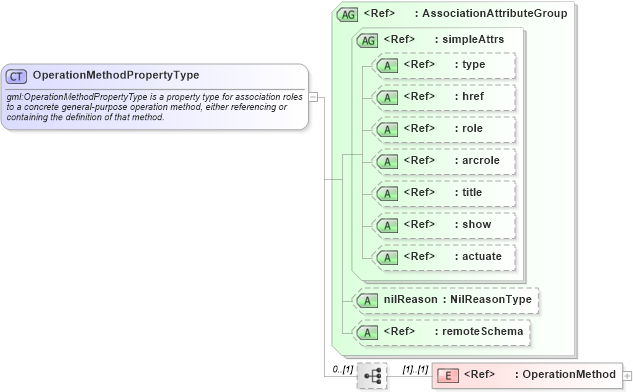Image resolution: width=633 pixels, height=392 pixels.
Task: Select the type attribute label
Action: pyautogui.click(x=474, y=65)
